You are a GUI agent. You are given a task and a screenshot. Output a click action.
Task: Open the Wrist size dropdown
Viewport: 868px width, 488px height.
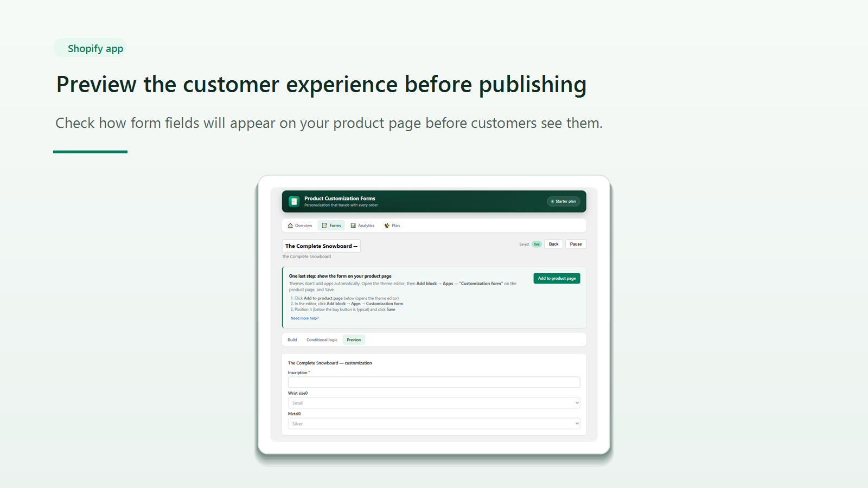[434, 403]
